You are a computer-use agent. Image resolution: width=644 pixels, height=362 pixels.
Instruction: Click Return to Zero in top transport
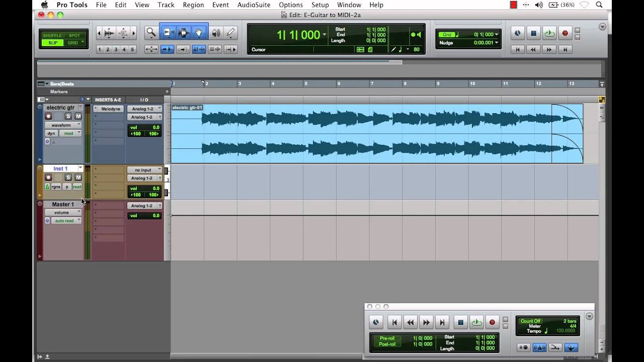coord(517,49)
